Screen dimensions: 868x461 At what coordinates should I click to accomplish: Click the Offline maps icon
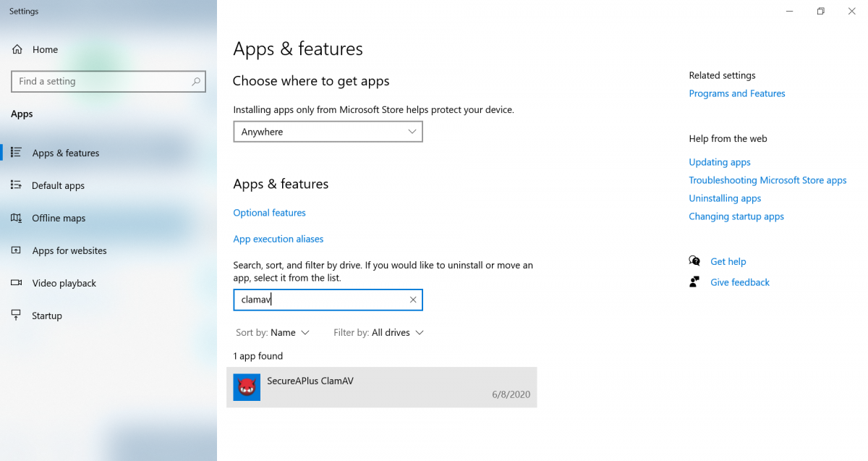tap(16, 218)
